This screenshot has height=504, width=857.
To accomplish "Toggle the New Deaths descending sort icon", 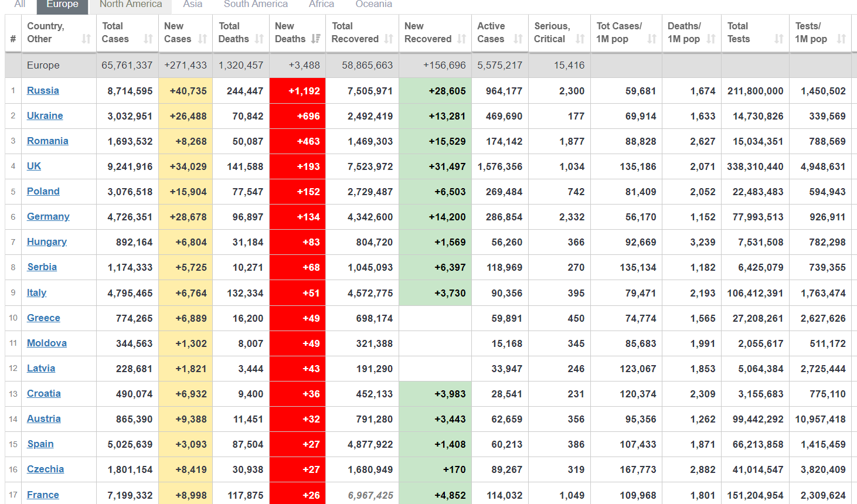I will point(316,39).
